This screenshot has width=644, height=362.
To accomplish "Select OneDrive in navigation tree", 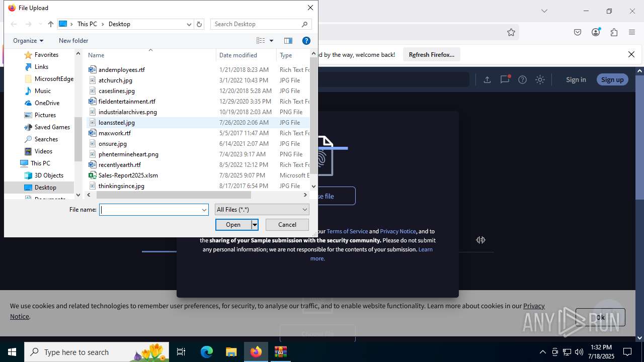I will tap(47, 103).
